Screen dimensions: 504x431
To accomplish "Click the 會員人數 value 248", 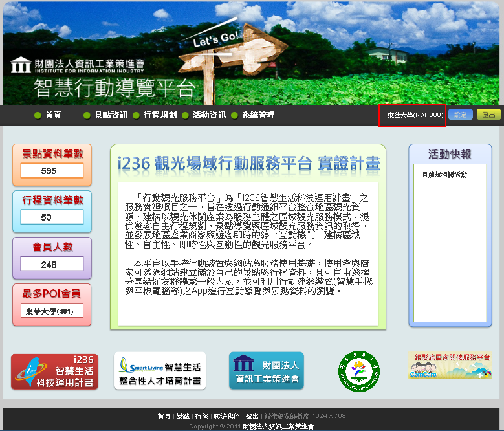I will click(52, 264).
